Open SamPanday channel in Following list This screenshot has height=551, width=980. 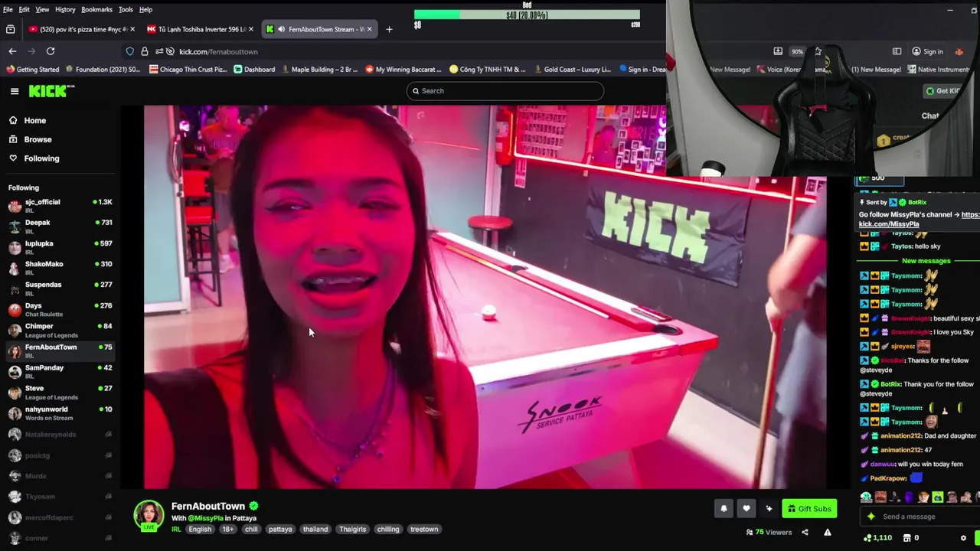[x=60, y=371]
